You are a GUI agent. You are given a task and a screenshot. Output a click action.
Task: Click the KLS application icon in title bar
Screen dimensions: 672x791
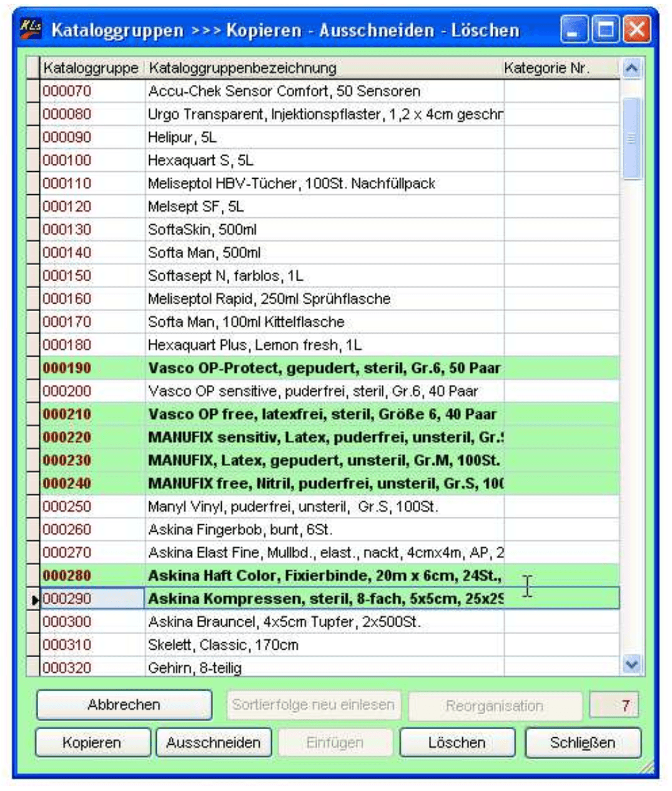tap(31, 29)
